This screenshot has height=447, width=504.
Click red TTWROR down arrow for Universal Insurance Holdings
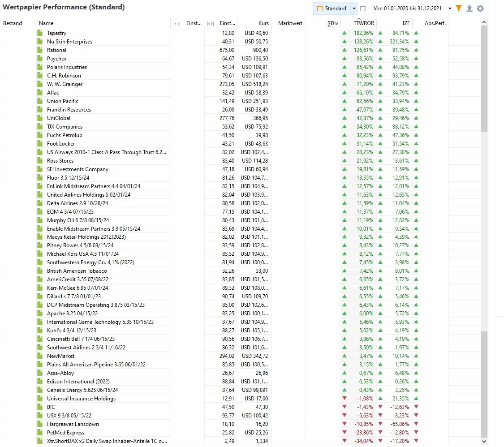pos(345,398)
